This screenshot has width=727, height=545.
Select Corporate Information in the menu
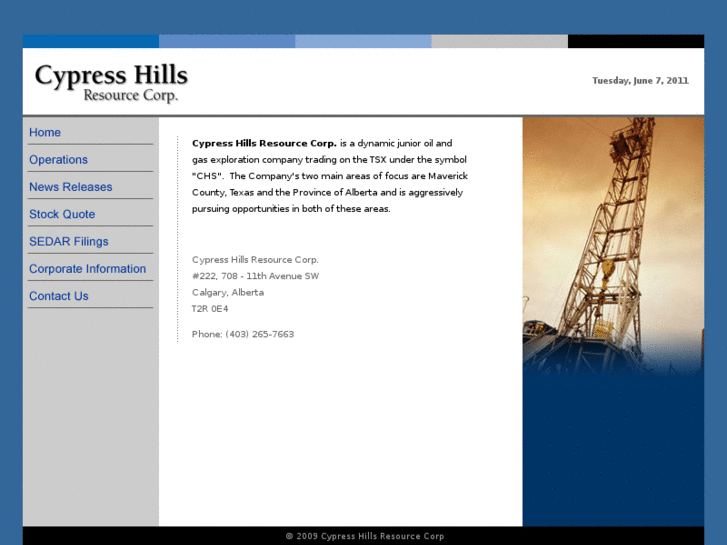[x=88, y=269]
